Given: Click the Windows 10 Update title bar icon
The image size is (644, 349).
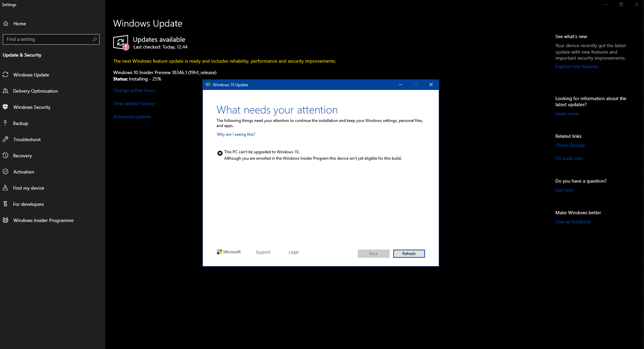Looking at the screenshot, I should click(208, 85).
